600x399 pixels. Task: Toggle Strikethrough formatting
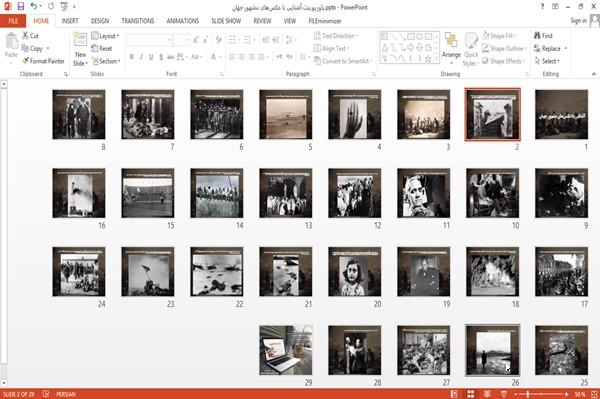coord(171,57)
